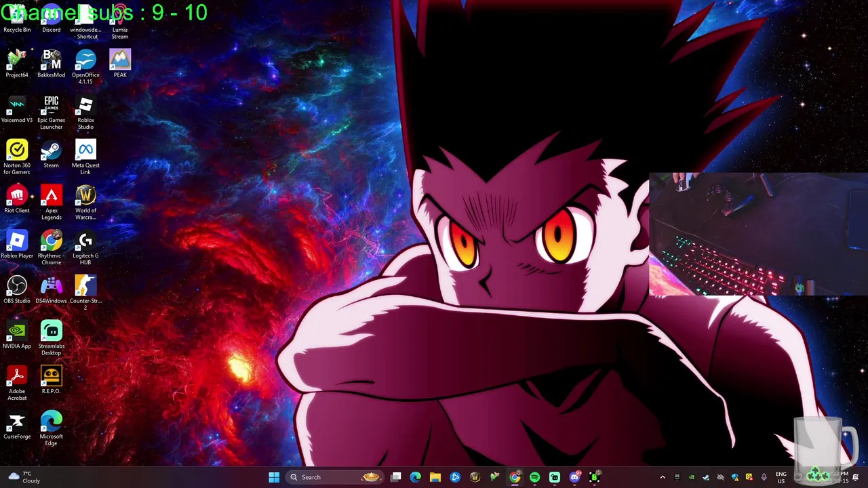868x488 pixels.
Task: Select the Microsoft Edge desktop shortcut
Action: [x=52, y=428]
